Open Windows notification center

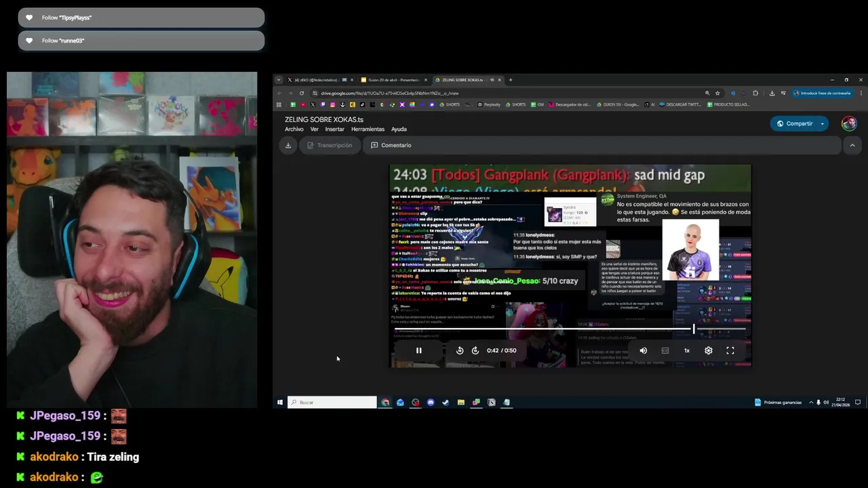pos(858,403)
